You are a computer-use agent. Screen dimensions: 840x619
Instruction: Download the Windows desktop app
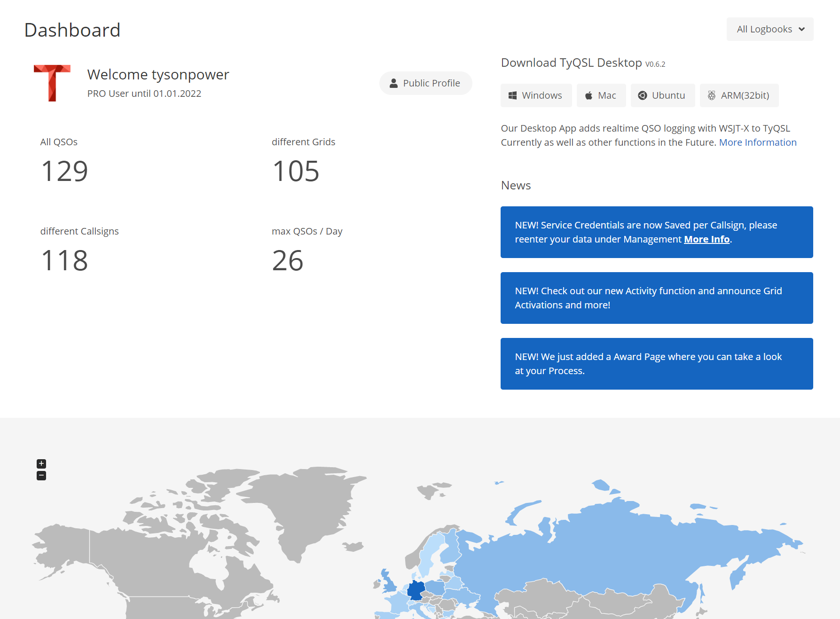click(536, 95)
